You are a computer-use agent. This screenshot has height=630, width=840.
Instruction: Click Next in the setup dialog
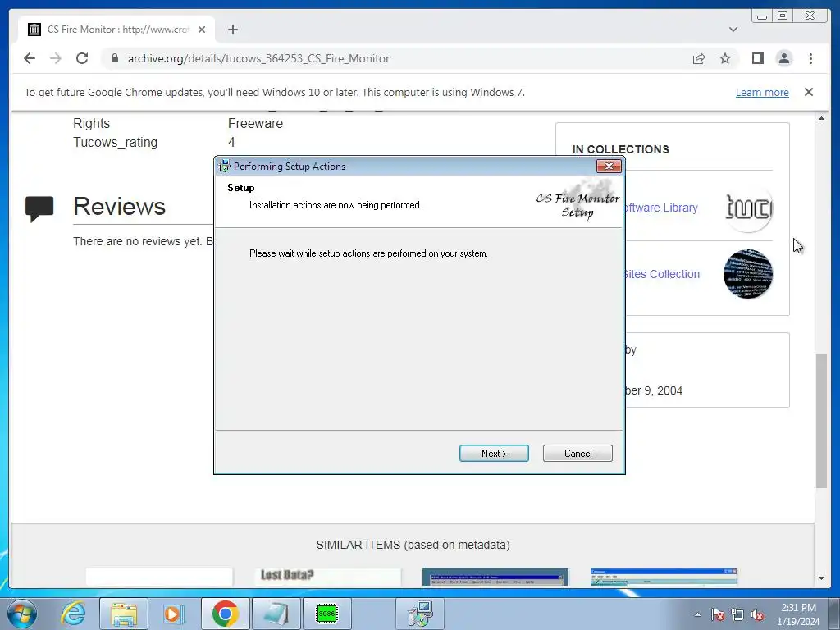coord(493,453)
